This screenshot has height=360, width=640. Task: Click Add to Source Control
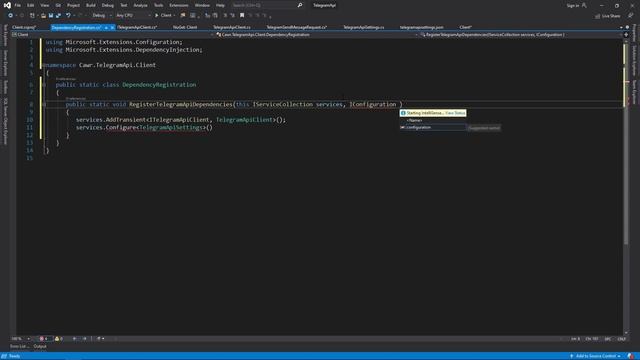[x=596, y=356]
